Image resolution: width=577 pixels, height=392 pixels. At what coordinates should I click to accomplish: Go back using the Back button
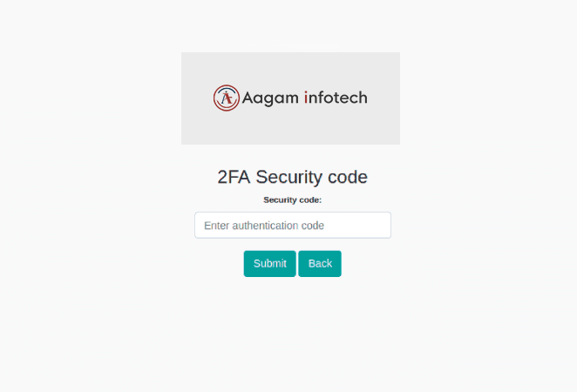(x=320, y=264)
